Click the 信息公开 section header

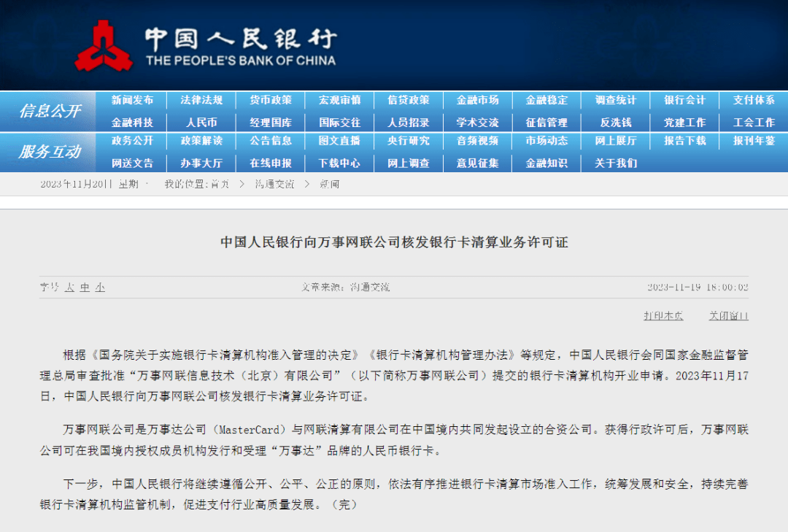click(x=50, y=111)
